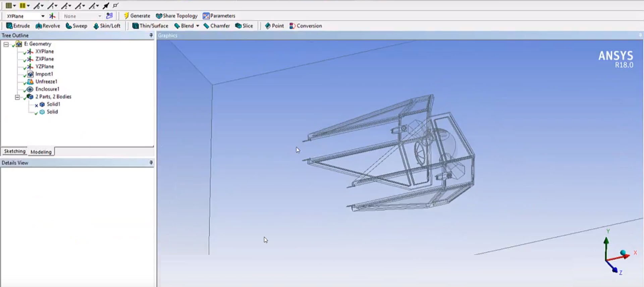Click the face coloring icon
Image resolution: width=644 pixels, height=287 pixels.
tap(9, 5)
